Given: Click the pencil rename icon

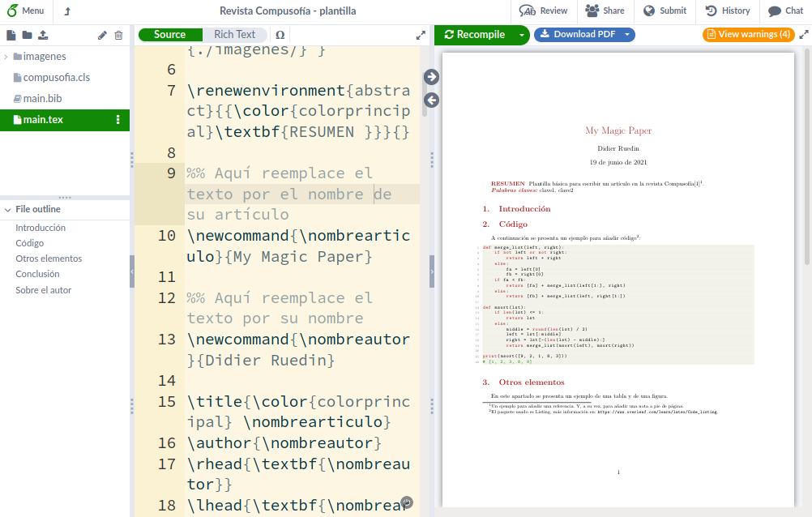Looking at the screenshot, I should click(102, 35).
